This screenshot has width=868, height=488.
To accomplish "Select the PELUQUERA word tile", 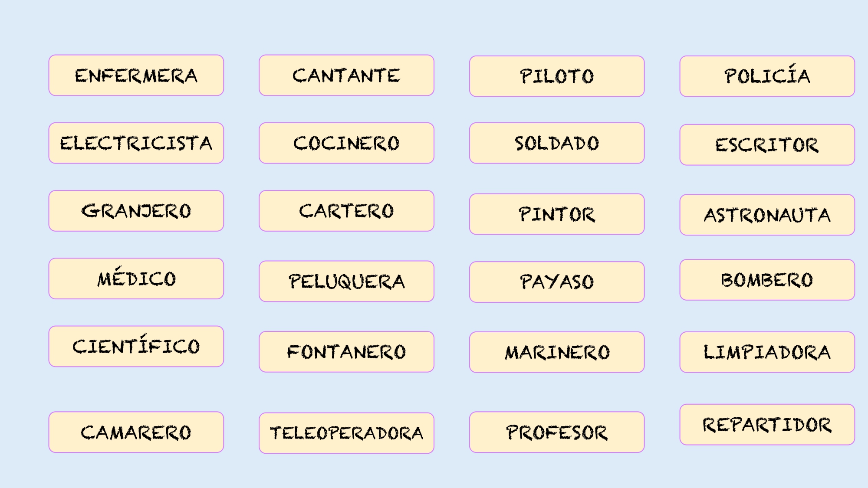I will 346,281.
